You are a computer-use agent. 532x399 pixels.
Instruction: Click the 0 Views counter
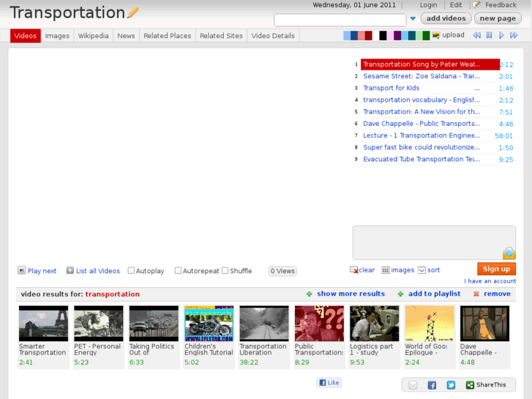tap(282, 271)
